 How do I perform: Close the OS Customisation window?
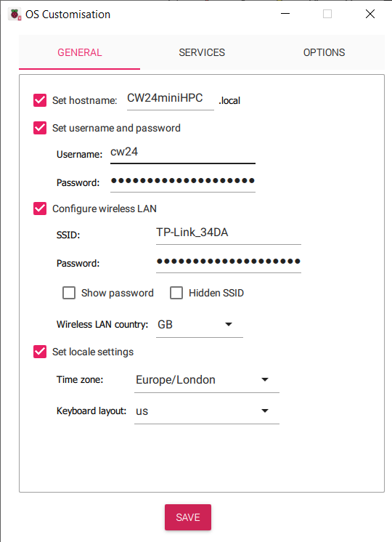pyautogui.click(x=370, y=14)
